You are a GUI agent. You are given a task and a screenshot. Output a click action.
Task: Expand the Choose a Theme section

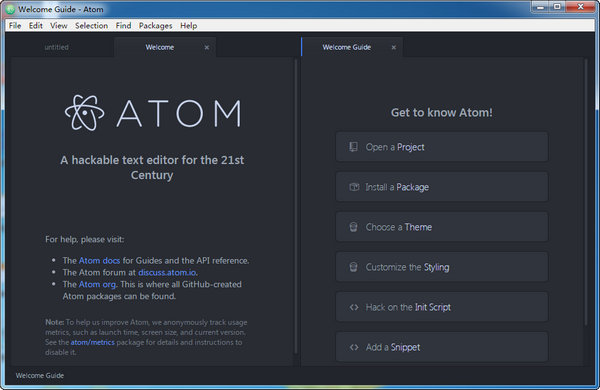pyautogui.click(x=442, y=227)
